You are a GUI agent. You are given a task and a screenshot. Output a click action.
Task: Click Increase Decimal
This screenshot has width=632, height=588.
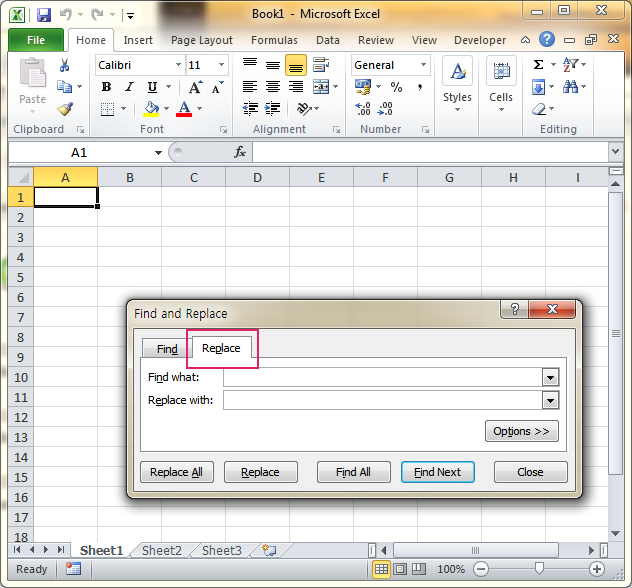[363, 109]
